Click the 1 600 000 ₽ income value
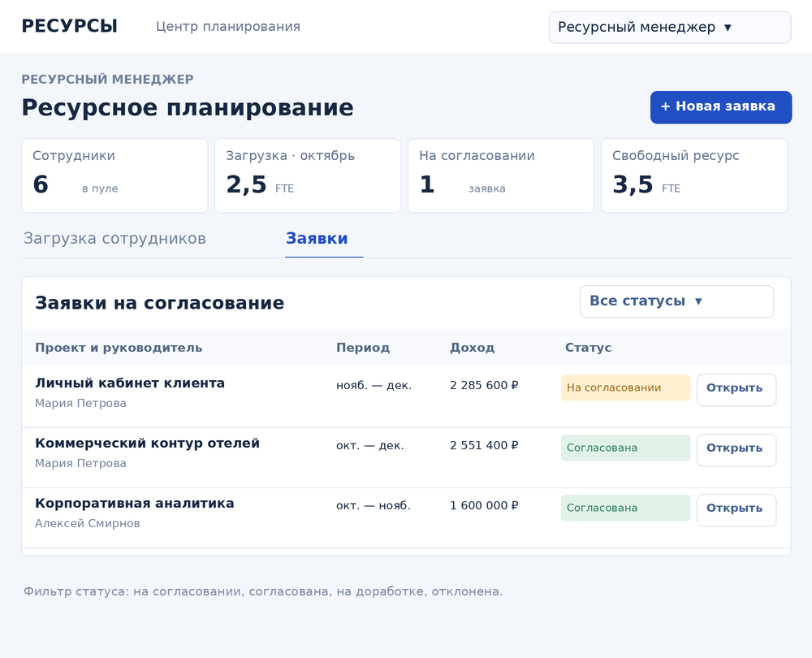This screenshot has width=812, height=658. (484, 505)
